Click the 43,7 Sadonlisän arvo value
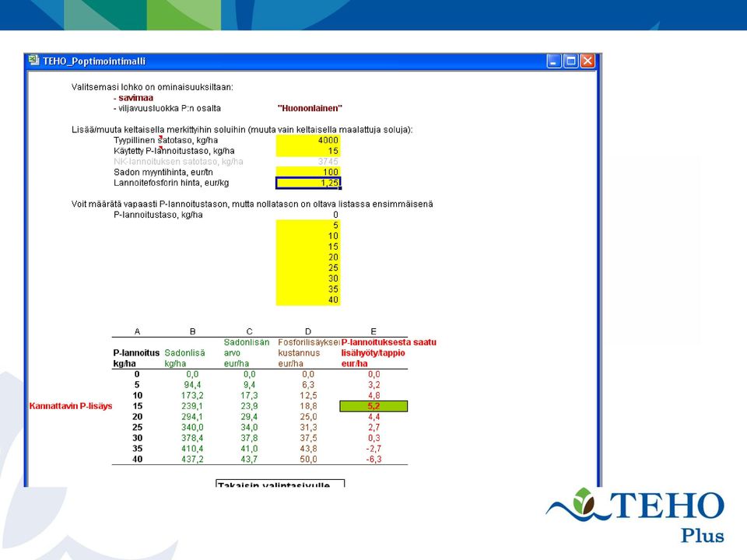Viewport: 747px width, 560px height. [x=249, y=460]
